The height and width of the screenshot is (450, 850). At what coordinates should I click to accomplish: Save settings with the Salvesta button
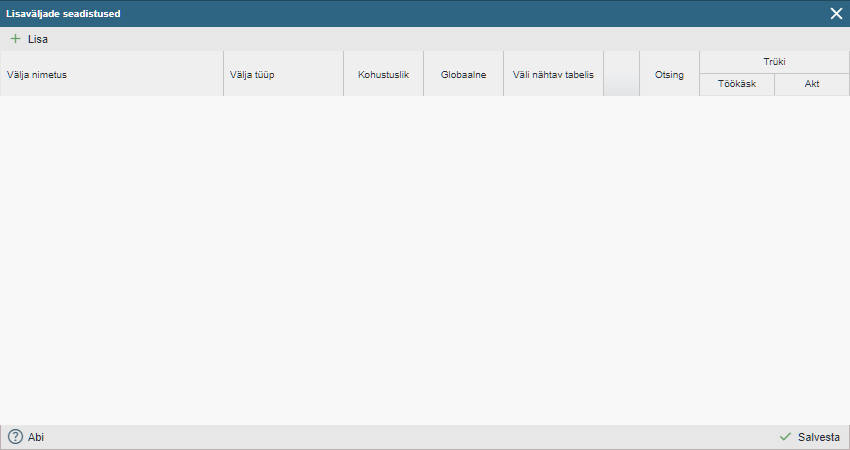818,437
